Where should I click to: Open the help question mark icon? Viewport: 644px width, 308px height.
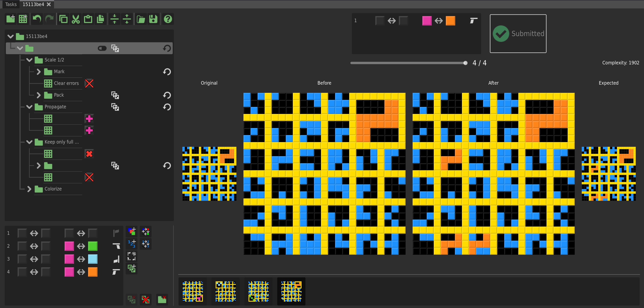168,19
